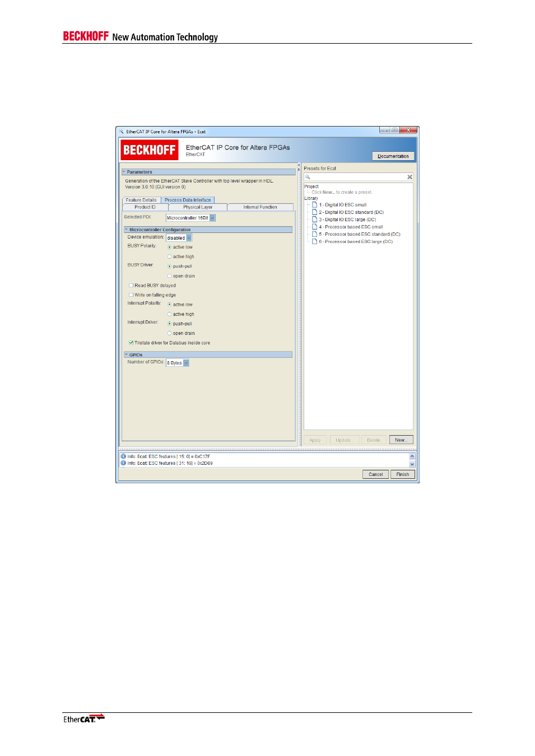
Task: Click log text 'ESC features [ 15: 0] = 0xC17F'
Action: tap(179, 456)
